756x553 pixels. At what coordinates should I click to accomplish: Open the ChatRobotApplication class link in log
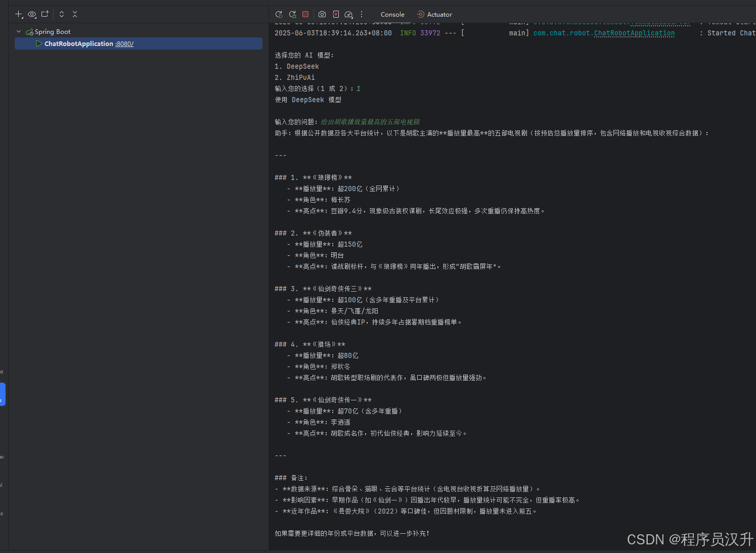pos(634,33)
